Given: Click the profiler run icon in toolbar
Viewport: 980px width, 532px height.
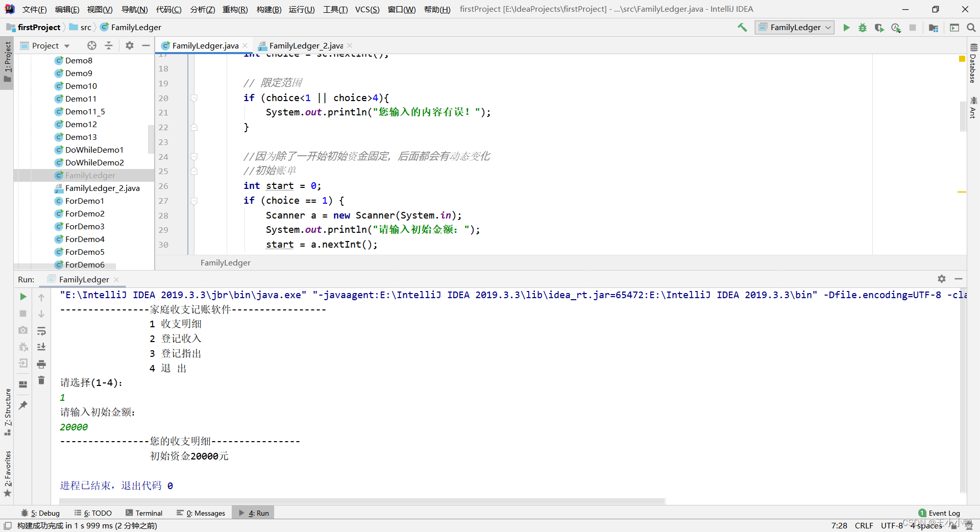Looking at the screenshot, I should 896,28.
